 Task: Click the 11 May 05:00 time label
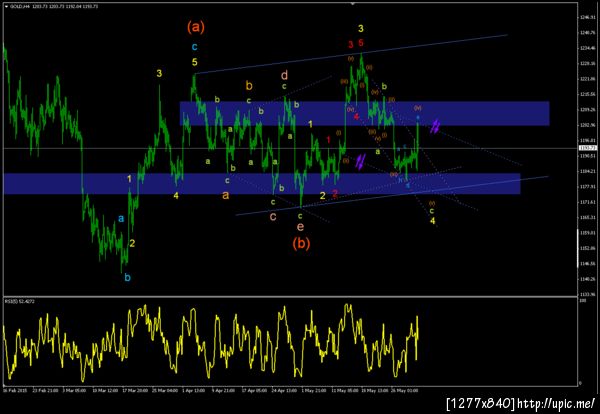click(344, 391)
